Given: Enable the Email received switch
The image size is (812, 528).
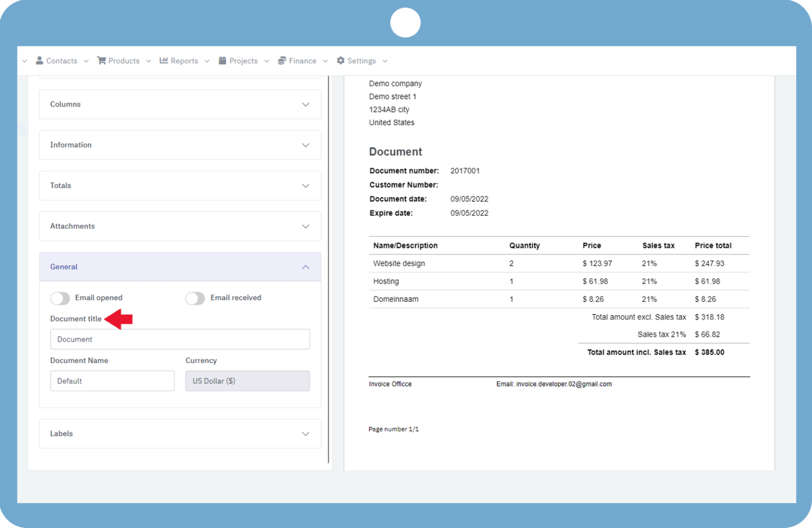Looking at the screenshot, I should point(195,298).
